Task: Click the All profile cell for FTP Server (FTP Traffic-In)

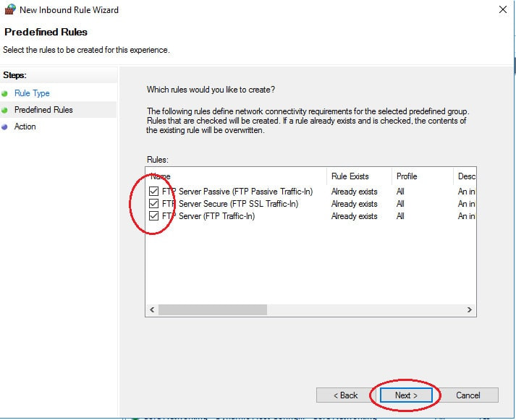Action: pyautogui.click(x=400, y=216)
